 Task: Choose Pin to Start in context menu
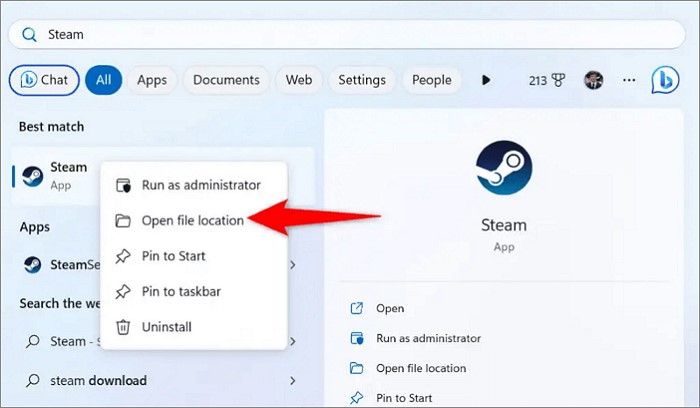(x=194, y=256)
